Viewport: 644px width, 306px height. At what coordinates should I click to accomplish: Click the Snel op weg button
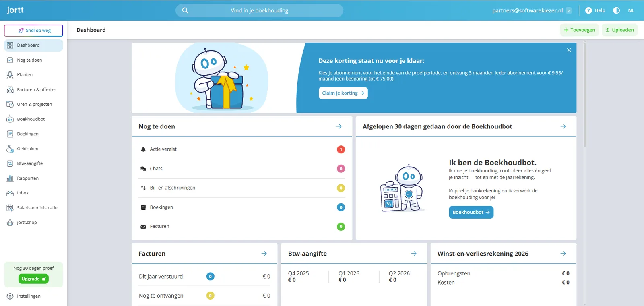pyautogui.click(x=34, y=31)
